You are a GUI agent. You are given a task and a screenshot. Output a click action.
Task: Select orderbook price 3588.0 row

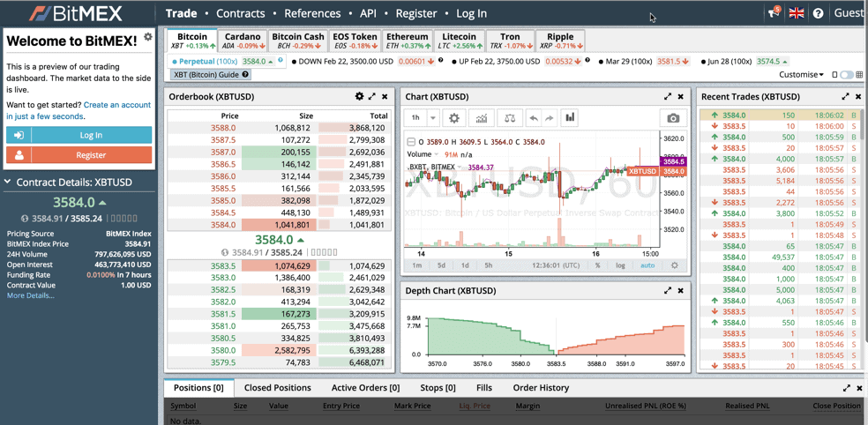279,127
